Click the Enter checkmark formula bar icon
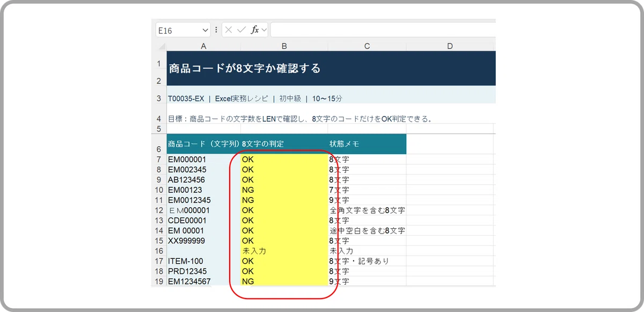The image size is (644, 312). [241, 30]
